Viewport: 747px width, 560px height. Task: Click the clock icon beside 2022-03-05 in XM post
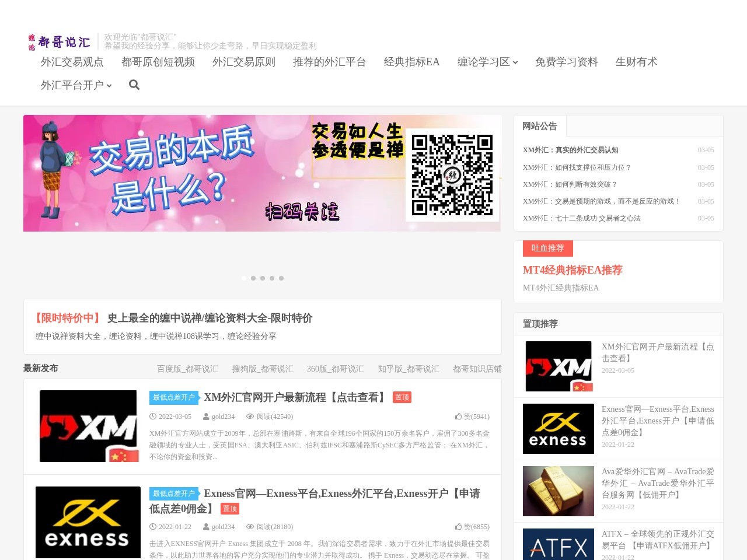153,416
